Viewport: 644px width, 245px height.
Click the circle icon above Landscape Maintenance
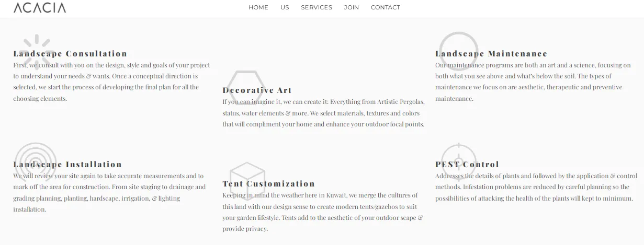tap(459, 51)
